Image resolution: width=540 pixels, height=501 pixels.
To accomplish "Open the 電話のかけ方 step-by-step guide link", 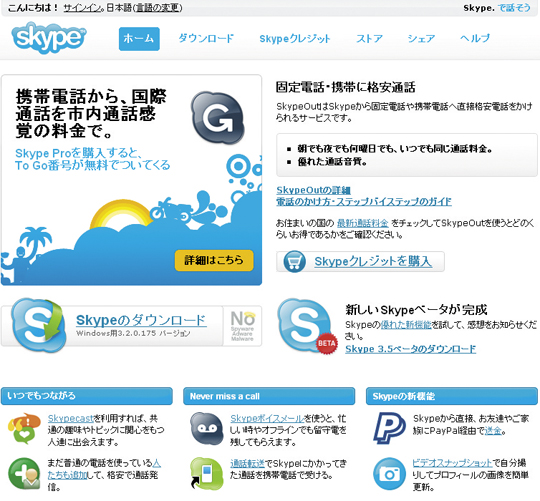I will (364, 201).
